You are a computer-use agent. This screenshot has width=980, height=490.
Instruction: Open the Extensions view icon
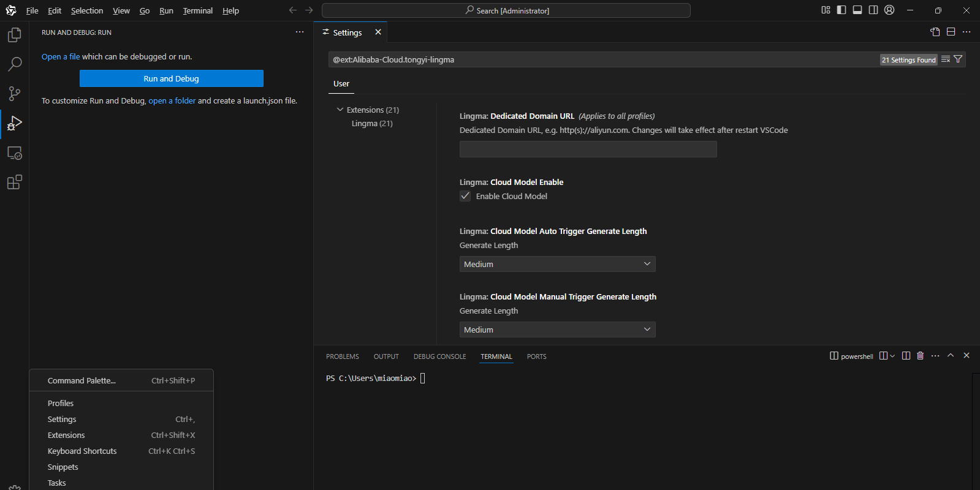click(x=14, y=182)
